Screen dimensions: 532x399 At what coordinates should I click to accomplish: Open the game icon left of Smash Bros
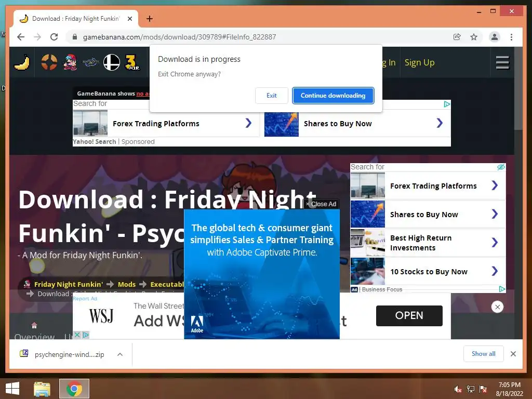coord(90,62)
